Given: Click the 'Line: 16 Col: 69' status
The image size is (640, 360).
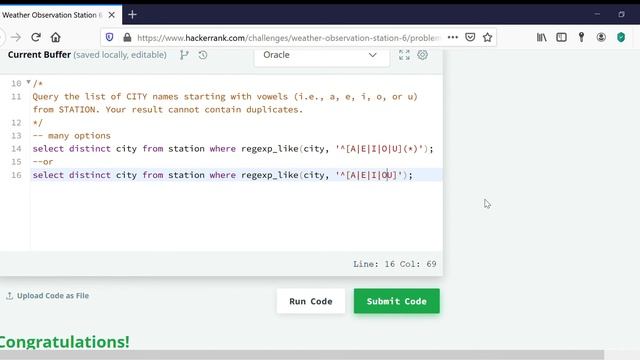Looking at the screenshot, I should click(x=395, y=264).
